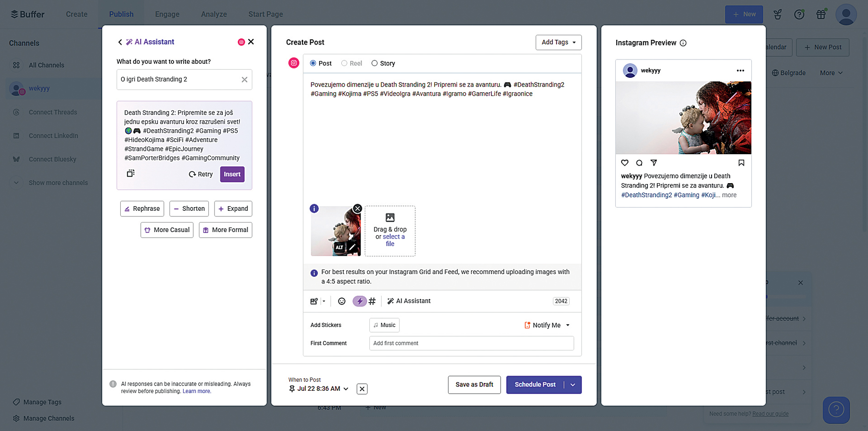Viewport: 868px width, 431px height.
Task: Choose the Reel post type
Action: [344, 63]
